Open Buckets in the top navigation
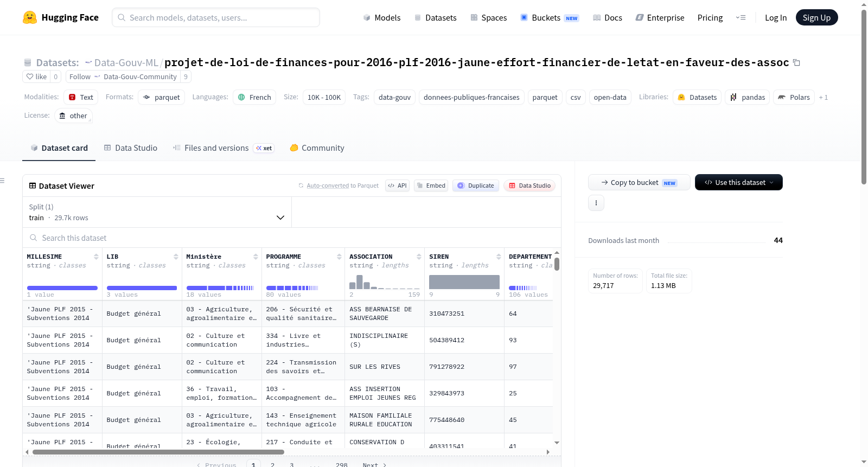Viewport: 868px width, 467px height. click(x=550, y=17)
